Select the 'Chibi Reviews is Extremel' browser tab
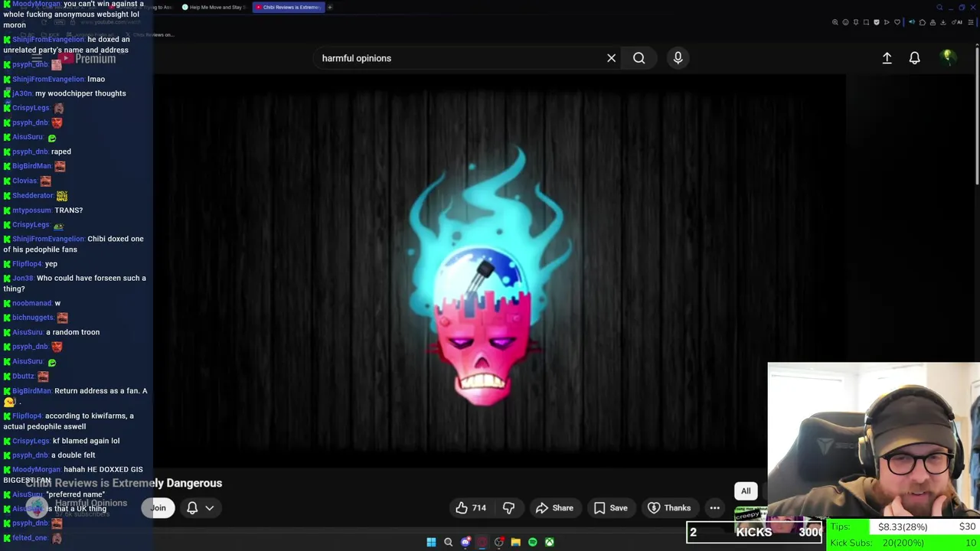980x551 pixels. pyautogui.click(x=288, y=7)
